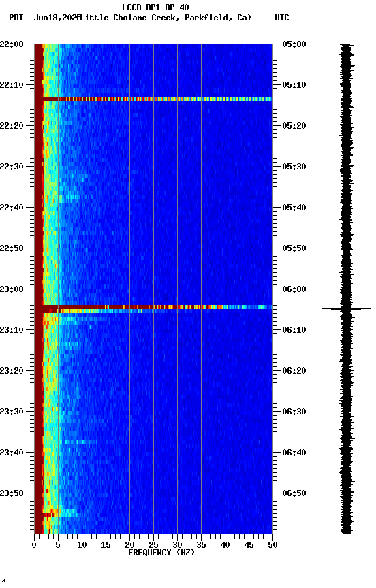Select the 'PDT' timezone label

coord(16,18)
